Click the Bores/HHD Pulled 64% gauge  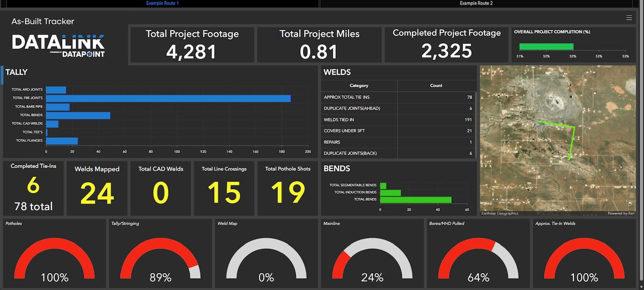pyautogui.click(x=479, y=258)
